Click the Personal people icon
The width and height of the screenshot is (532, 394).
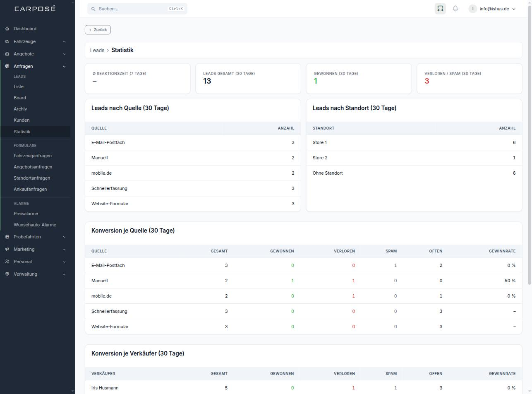7,262
